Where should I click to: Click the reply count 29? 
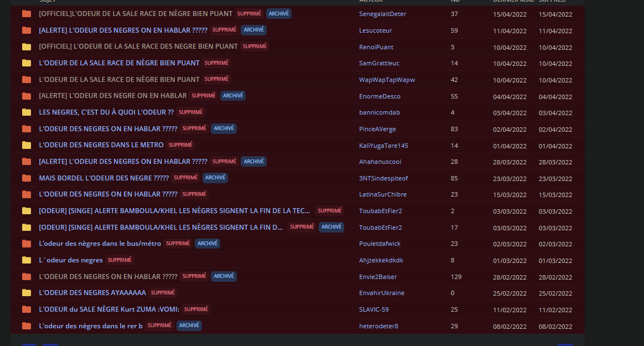coord(454,326)
